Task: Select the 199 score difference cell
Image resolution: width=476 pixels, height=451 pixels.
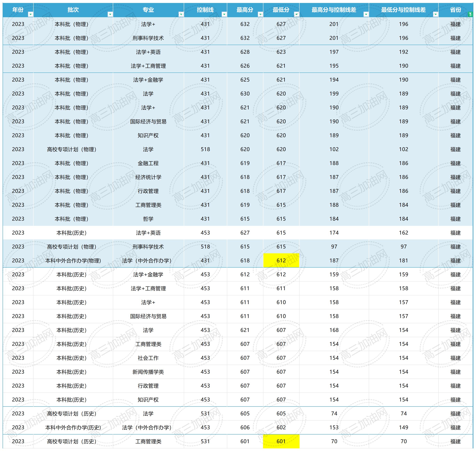Action: [x=334, y=94]
